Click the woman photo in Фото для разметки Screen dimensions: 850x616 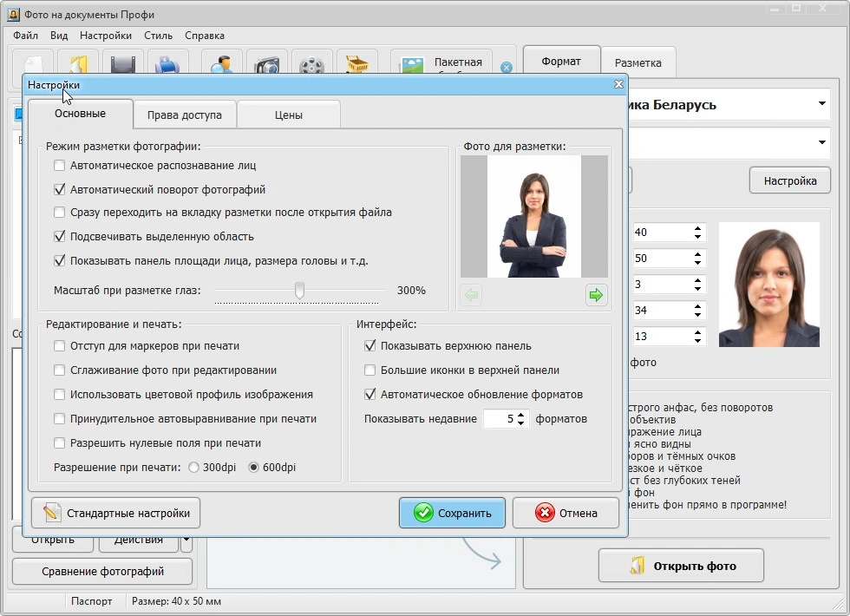(534, 217)
